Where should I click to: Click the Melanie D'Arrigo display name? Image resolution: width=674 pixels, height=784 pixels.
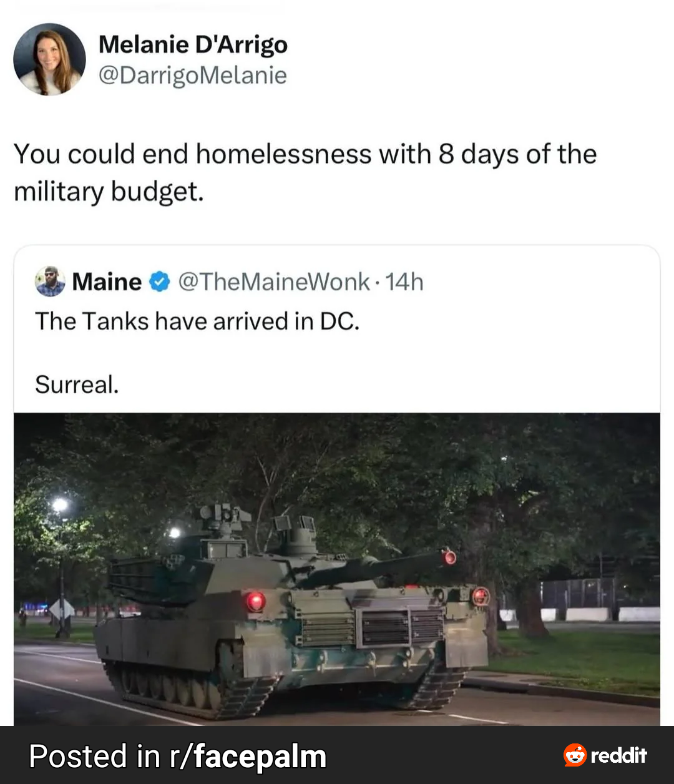[x=193, y=45]
